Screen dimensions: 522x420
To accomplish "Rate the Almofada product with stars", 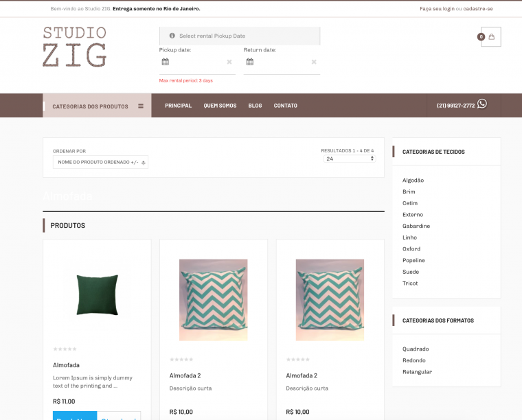I will pyautogui.click(x=65, y=349).
